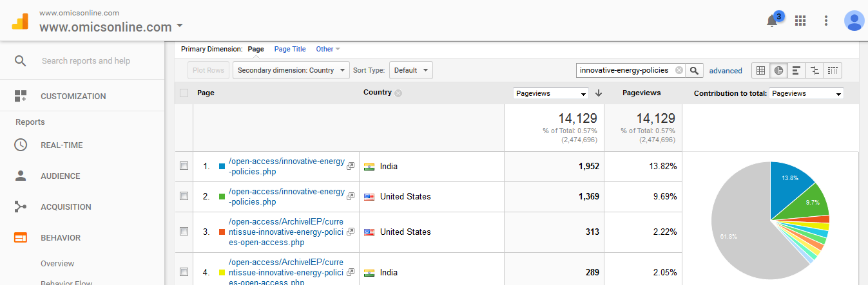Image resolution: width=868 pixels, height=285 pixels.
Task: Click the Google Analytics logo
Action: pos(20,21)
